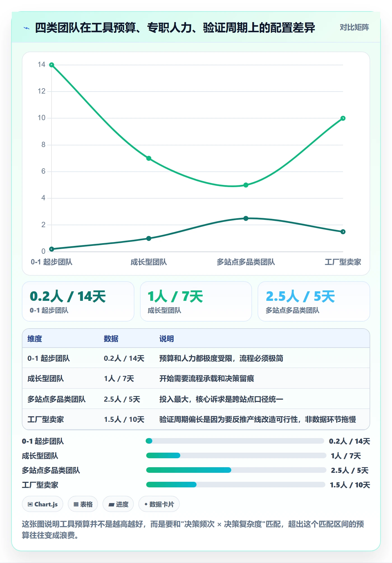Click description 开始需要流程承载和决策留痕
Screen dimensions: 392x563
(x=207, y=379)
